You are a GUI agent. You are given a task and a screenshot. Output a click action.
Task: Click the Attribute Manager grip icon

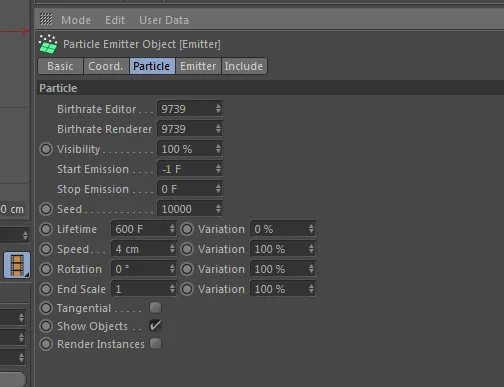coord(46,19)
